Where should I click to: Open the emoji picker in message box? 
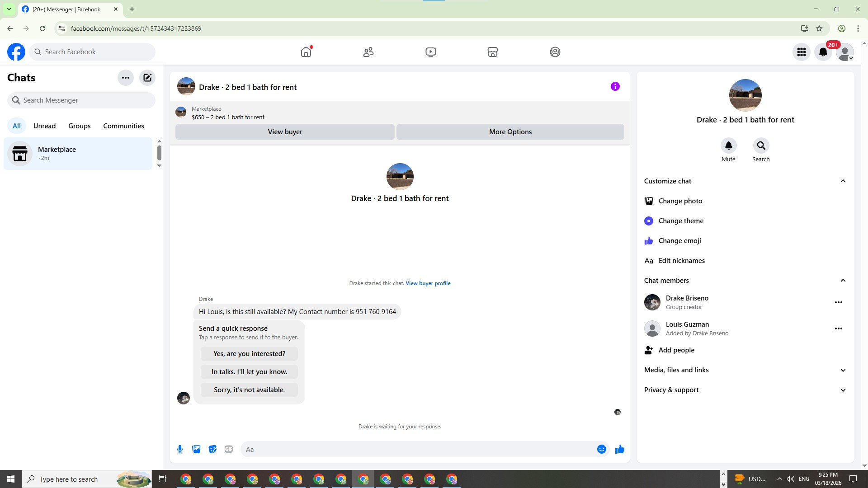pos(601,449)
